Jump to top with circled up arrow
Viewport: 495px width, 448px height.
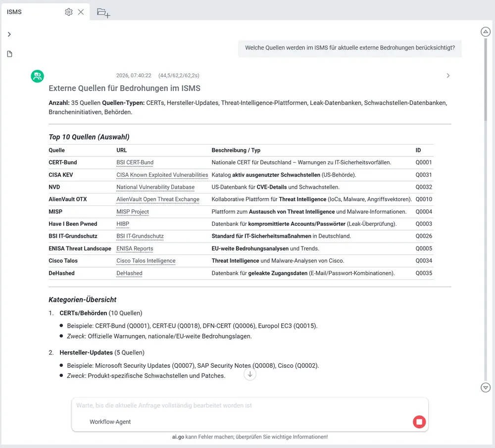click(x=485, y=32)
